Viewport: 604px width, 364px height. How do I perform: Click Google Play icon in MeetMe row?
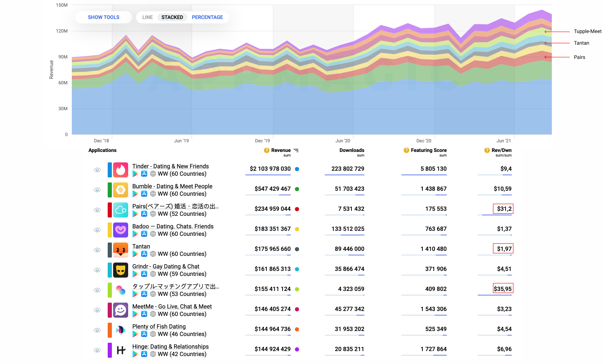[x=135, y=314]
